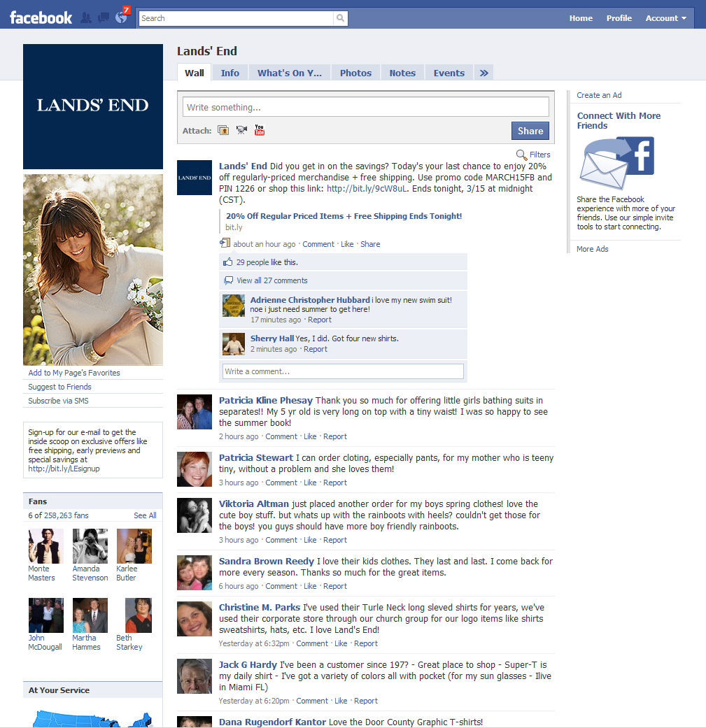This screenshot has width=706, height=728.
Task: Open Christine M. Parks' profile picture
Action: tap(195, 618)
